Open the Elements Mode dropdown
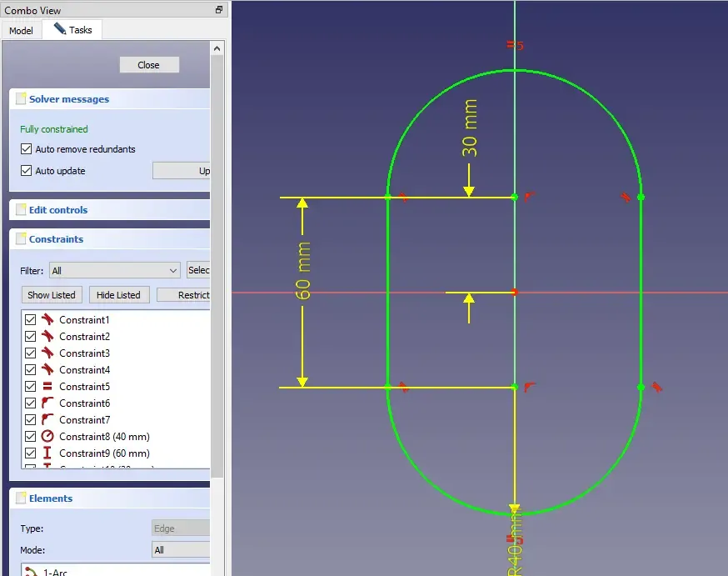The height and width of the screenshot is (576, 728). 181,549
